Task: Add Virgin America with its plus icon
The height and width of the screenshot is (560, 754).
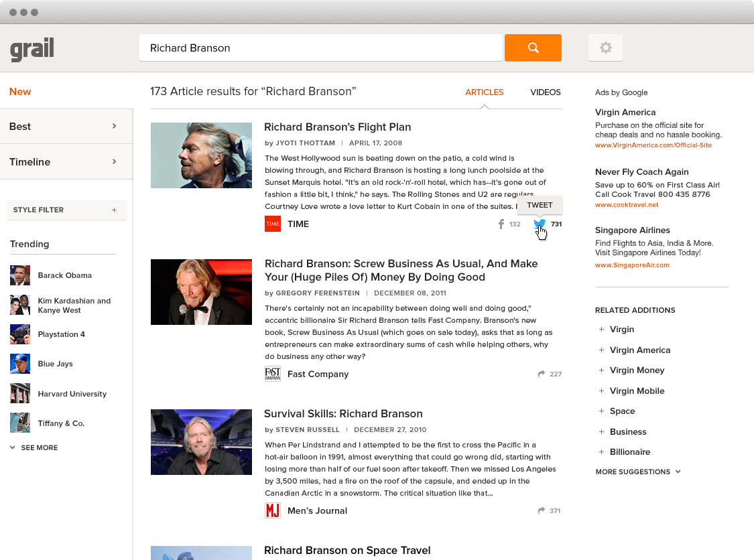Action: (601, 350)
